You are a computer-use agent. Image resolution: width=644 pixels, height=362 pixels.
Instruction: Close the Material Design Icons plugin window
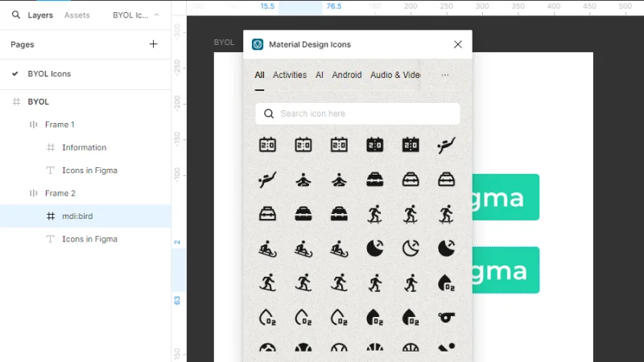coord(457,44)
